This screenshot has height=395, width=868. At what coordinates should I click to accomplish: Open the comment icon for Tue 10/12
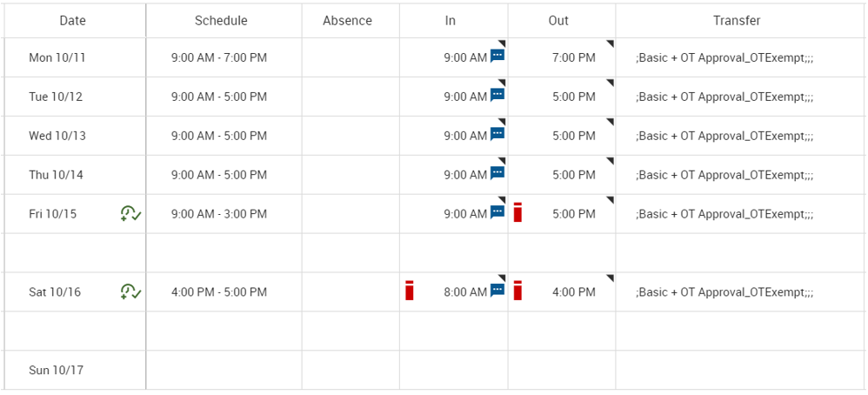pyautogui.click(x=497, y=96)
